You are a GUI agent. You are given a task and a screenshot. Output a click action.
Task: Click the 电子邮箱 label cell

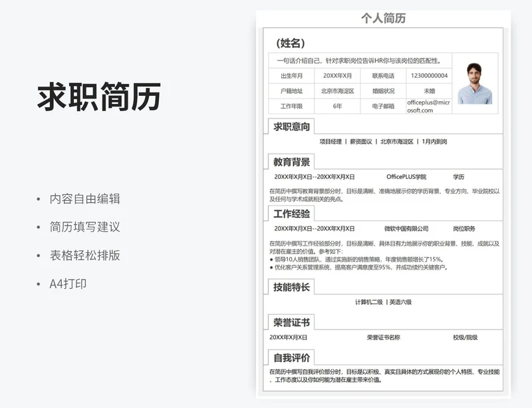(383, 106)
